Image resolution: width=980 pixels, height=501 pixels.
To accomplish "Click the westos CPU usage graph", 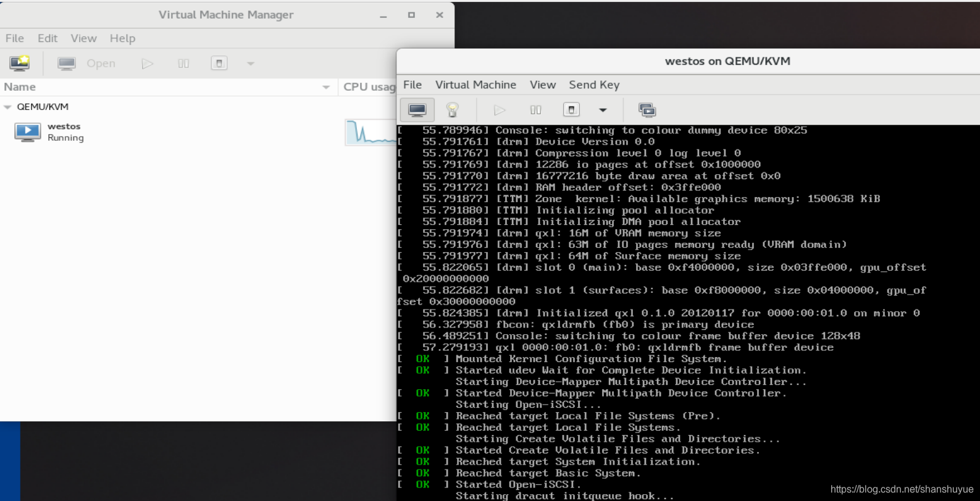I will point(371,132).
